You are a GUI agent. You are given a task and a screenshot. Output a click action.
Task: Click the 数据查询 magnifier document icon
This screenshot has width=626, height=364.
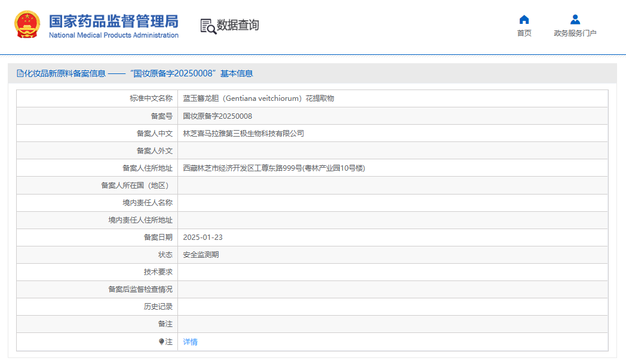[x=208, y=26]
